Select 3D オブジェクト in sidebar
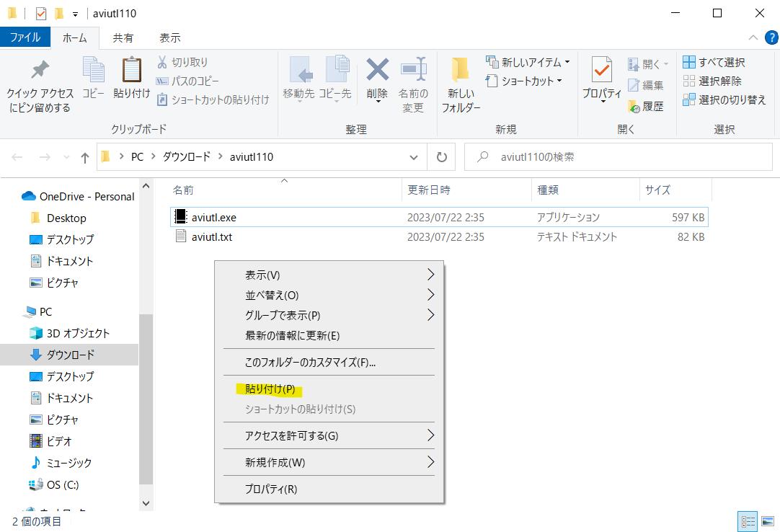 tap(70, 334)
